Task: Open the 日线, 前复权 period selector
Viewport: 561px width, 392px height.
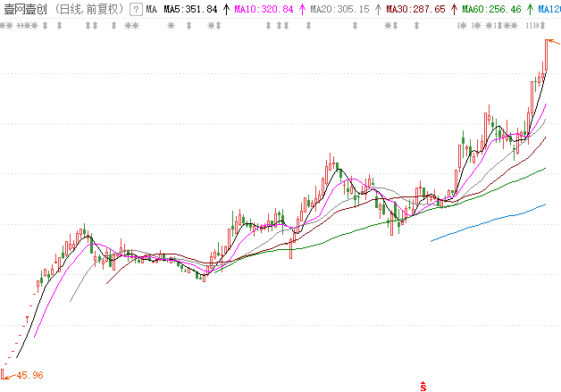Action: pos(88,9)
